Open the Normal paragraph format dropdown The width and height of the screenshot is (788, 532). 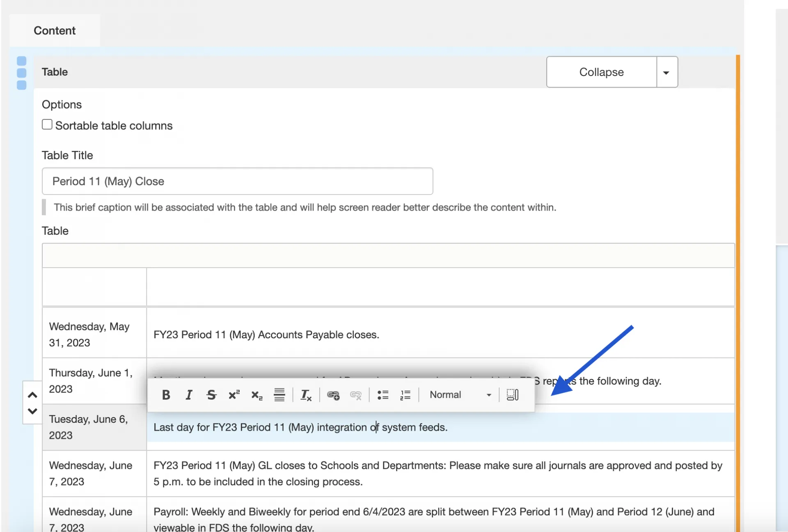460,395
